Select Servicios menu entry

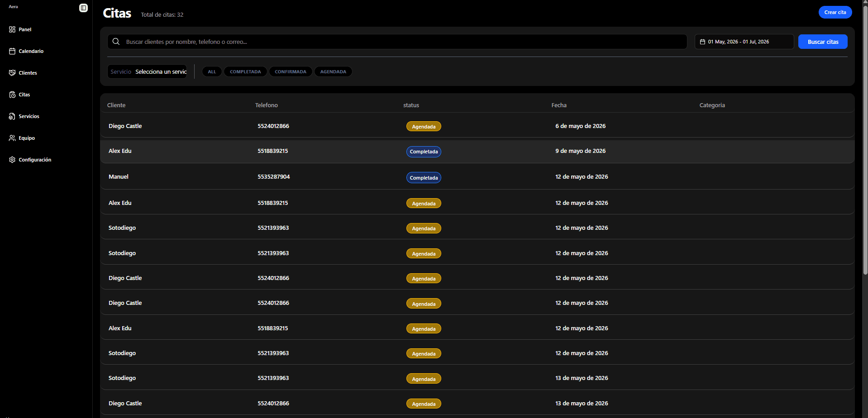point(29,116)
